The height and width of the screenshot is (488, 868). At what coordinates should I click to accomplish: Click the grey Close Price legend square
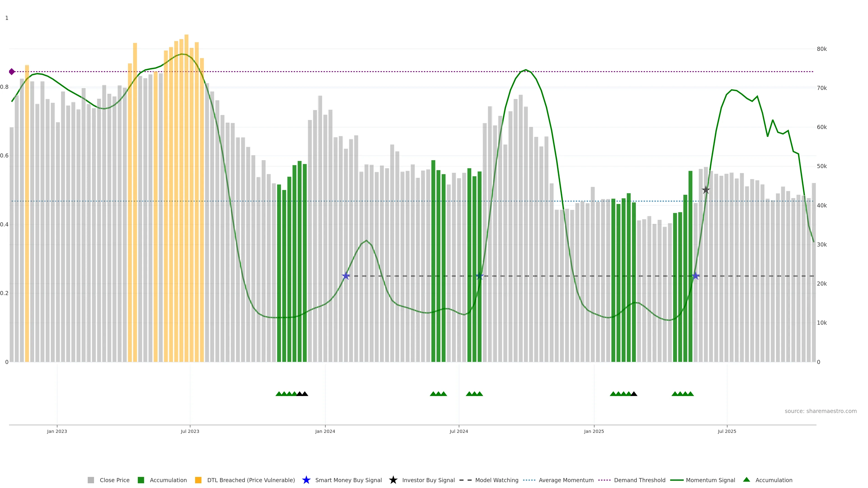click(x=91, y=480)
